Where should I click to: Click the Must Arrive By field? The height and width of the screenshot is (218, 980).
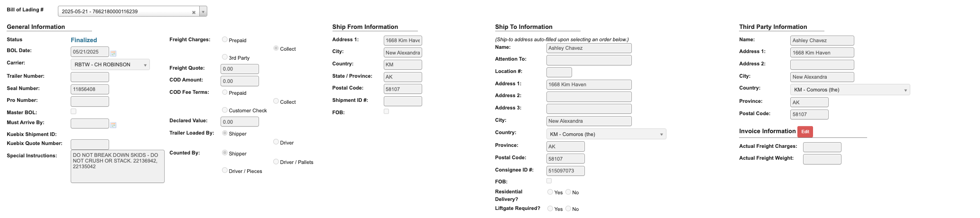90,123
